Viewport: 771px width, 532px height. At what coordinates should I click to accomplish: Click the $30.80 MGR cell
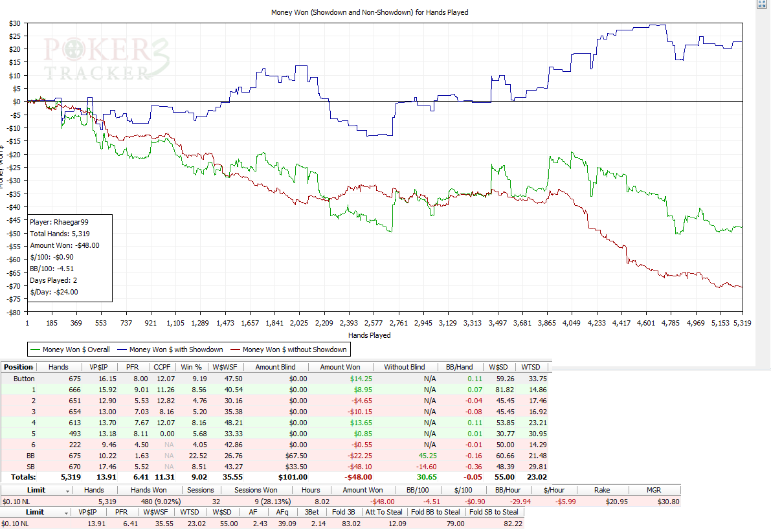pos(668,502)
